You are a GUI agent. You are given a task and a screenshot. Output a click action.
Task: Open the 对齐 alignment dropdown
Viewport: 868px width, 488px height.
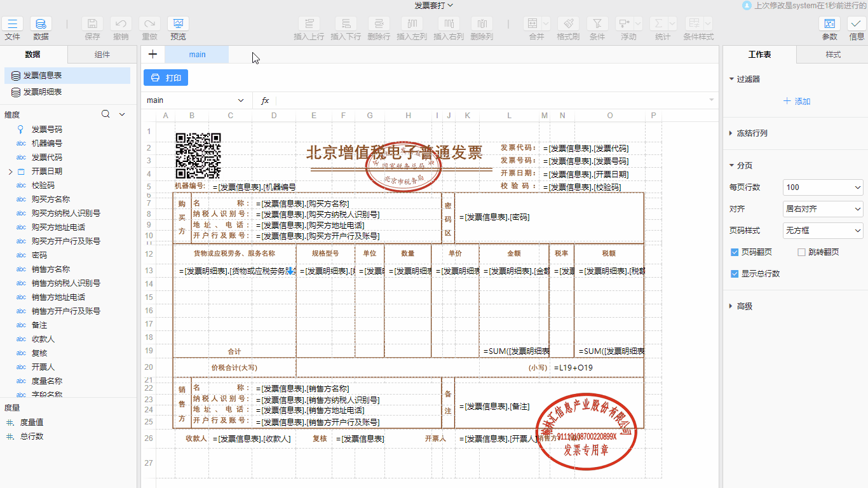(822, 209)
